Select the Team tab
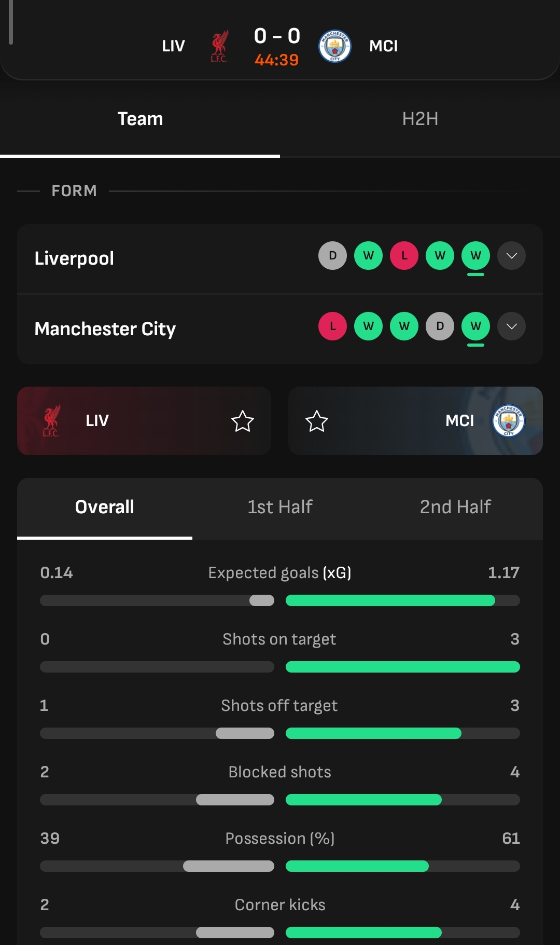 pos(140,119)
